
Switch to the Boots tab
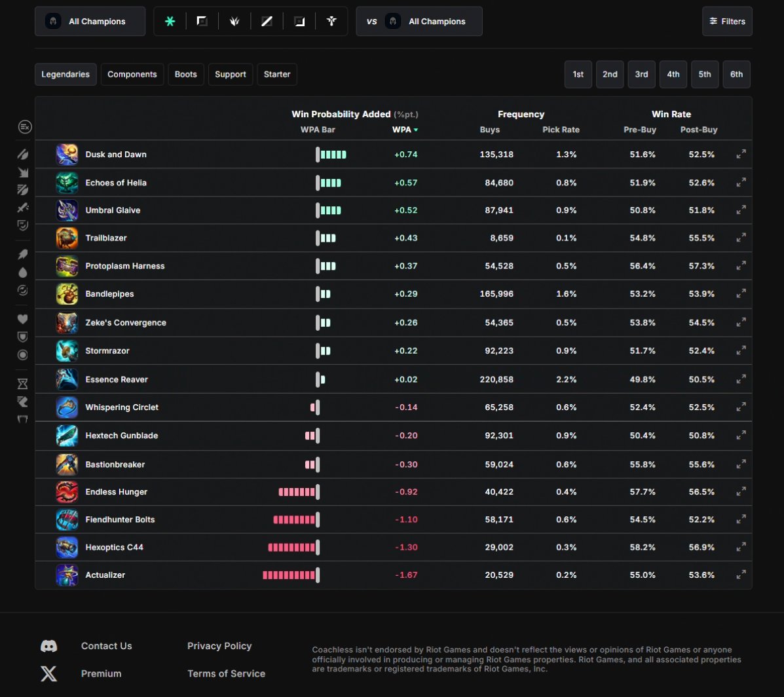[x=185, y=74]
